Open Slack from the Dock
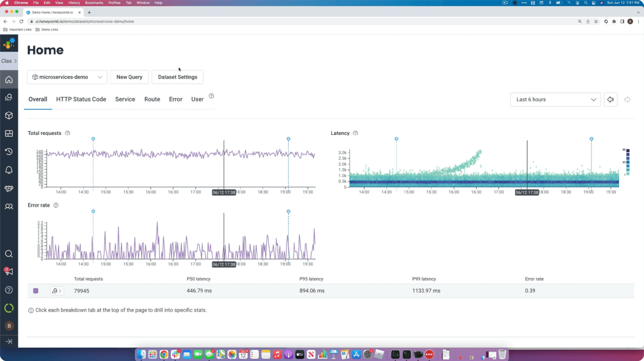Image resolution: width=644 pixels, height=361 pixels. pyautogui.click(x=175, y=354)
